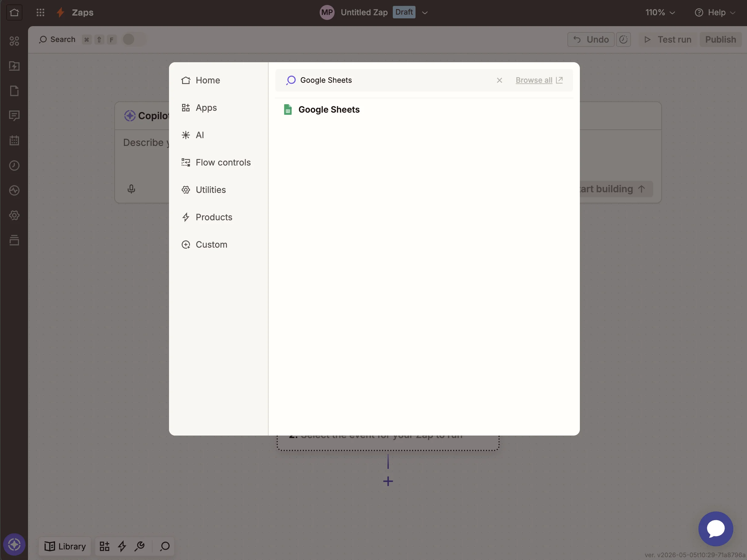Add a step with the plus icon
The width and height of the screenshot is (747, 560).
(x=388, y=481)
